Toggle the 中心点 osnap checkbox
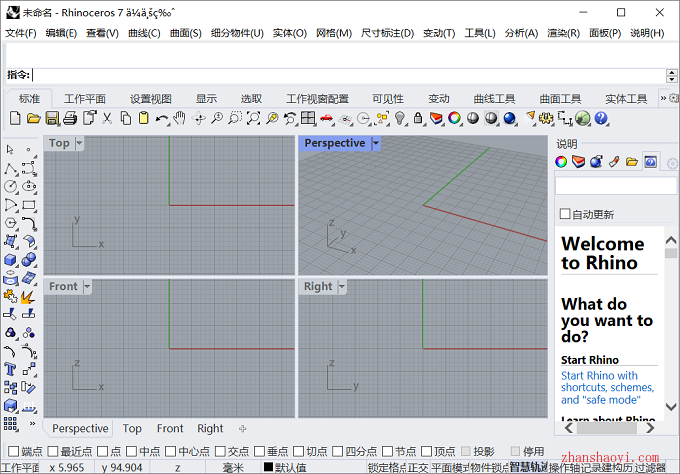680x474 pixels. tap(170, 451)
